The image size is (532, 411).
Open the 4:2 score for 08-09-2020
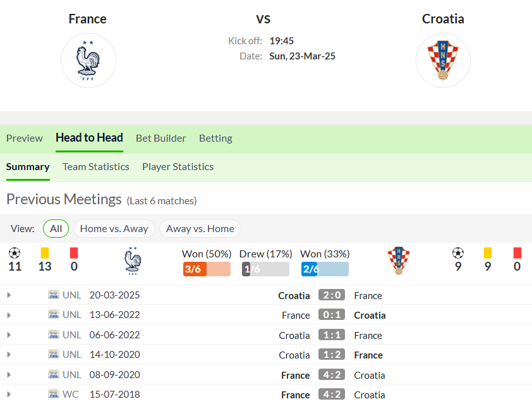pos(332,375)
